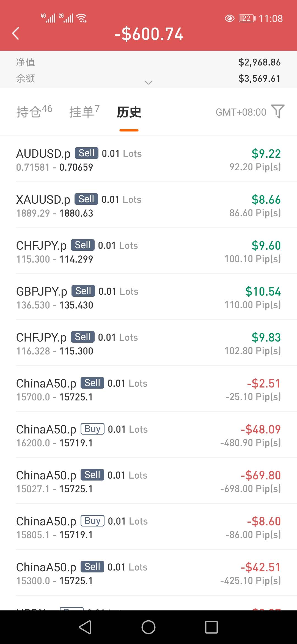This screenshot has width=297, height=644.
Task: Open ChinaA50.p trade with -$42.51 loss
Action: point(148,573)
